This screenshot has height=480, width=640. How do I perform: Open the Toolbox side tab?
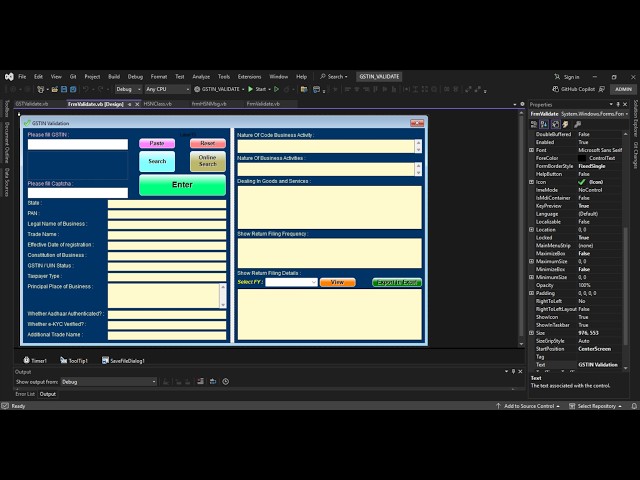pyautogui.click(x=7, y=109)
